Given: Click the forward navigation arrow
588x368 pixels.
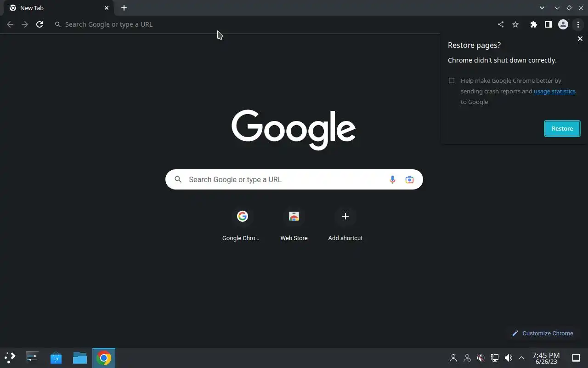Looking at the screenshot, I should 25,24.
